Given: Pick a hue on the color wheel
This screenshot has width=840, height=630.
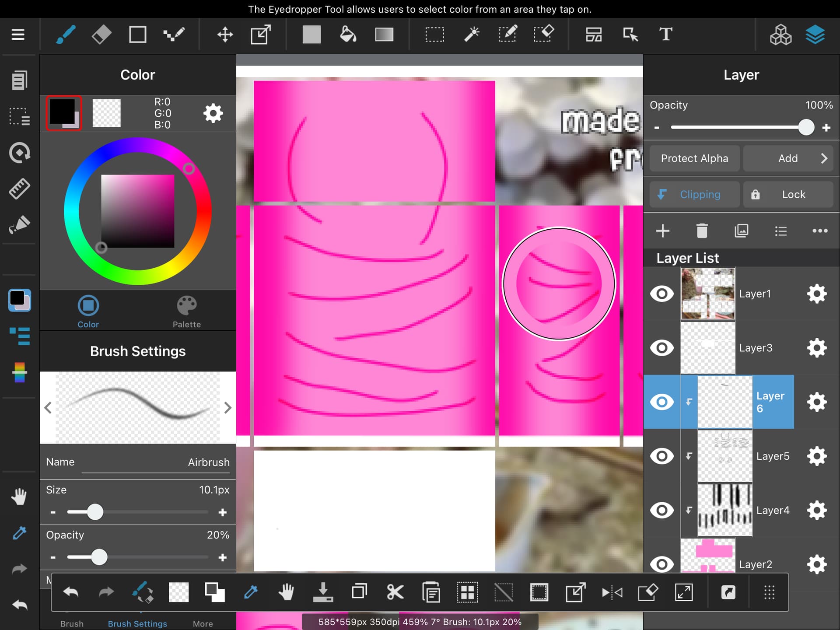Looking at the screenshot, I should [189, 168].
